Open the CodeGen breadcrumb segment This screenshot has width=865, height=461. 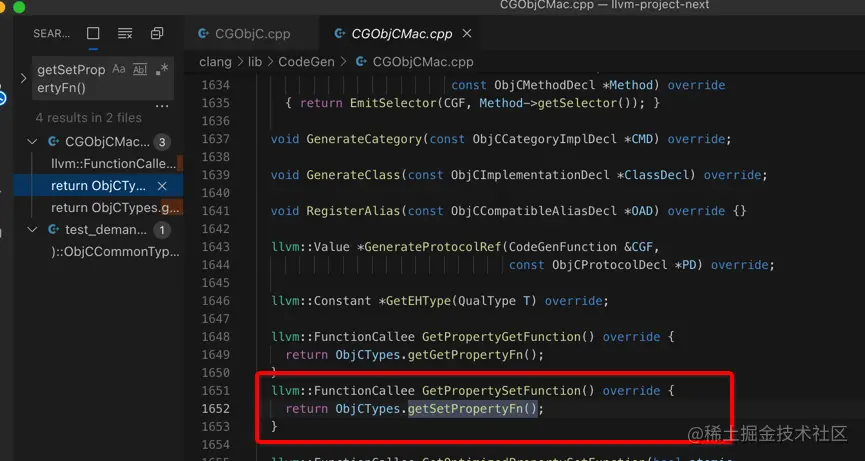click(x=306, y=62)
